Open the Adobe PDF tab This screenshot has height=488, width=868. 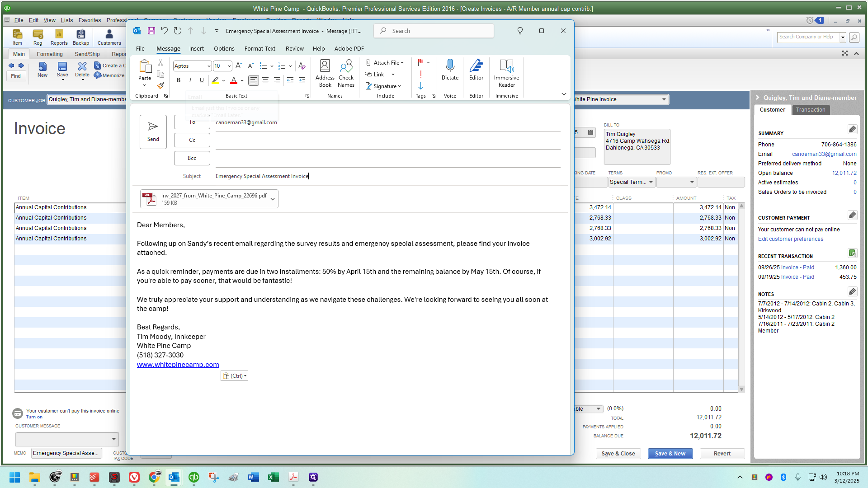(349, 48)
